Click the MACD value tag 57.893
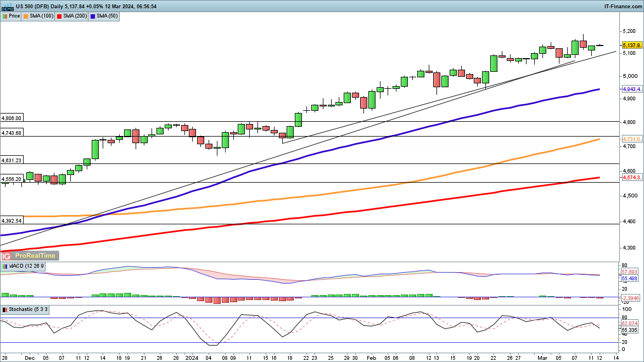Image resolution: width=644 pixels, height=362 pixels. click(x=630, y=272)
